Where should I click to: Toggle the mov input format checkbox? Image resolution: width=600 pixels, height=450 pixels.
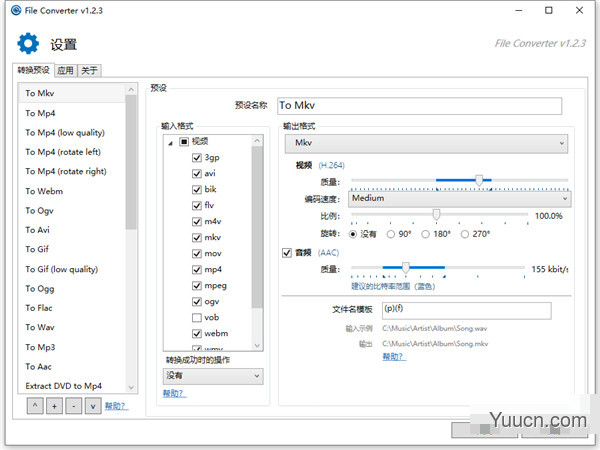pos(197,254)
